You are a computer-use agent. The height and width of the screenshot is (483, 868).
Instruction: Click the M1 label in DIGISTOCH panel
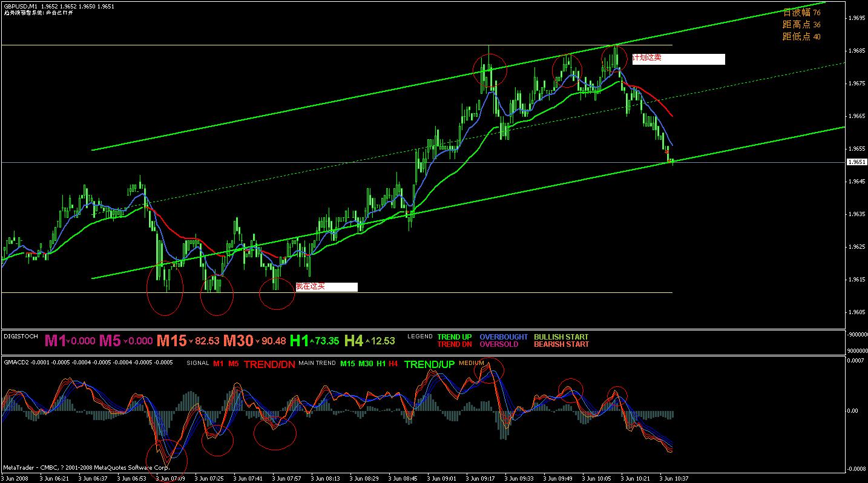pyautogui.click(x=55, y=341)
